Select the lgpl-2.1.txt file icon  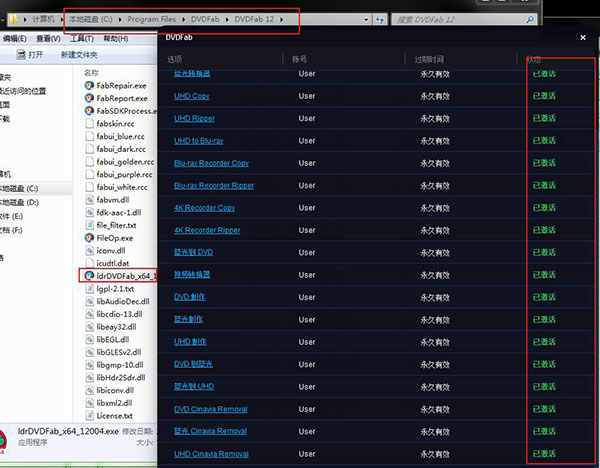click(x=90, y=289)
